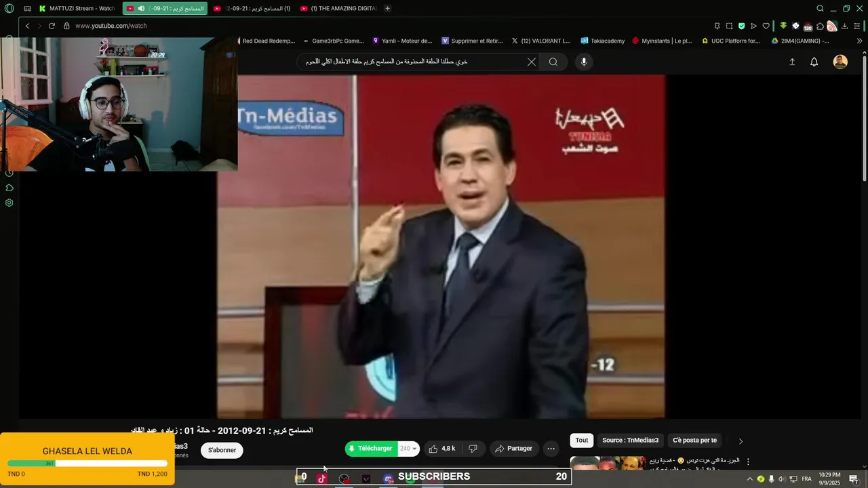Click the S'abonner subscribe button
The width and height of the screenshot is (868, 488).
click(x=222, y=450)
